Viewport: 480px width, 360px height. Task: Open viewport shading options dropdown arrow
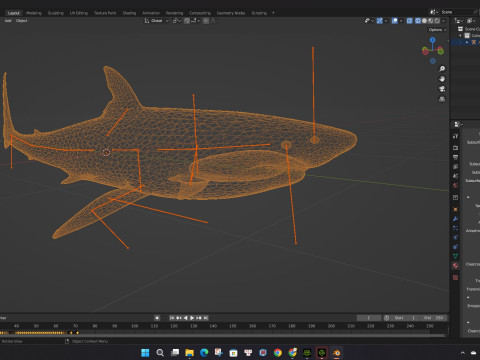click(x=443, y=21)
